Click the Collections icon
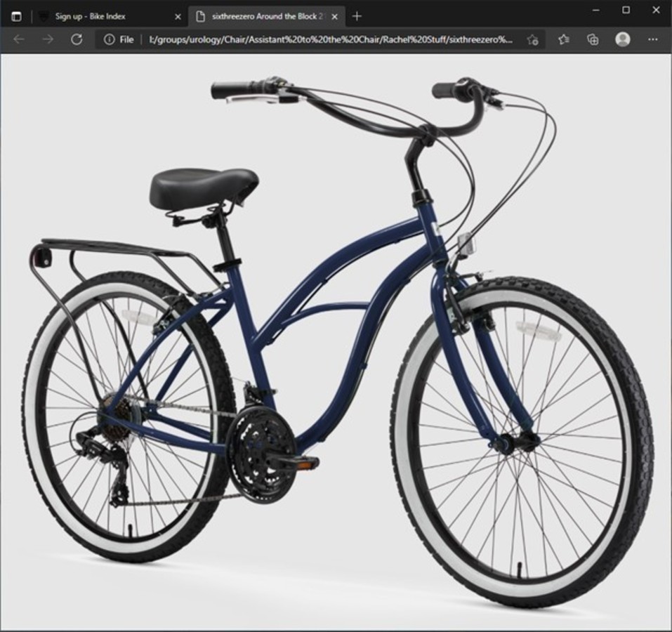Viewport: 672px width, 632px height. [592, 40]
